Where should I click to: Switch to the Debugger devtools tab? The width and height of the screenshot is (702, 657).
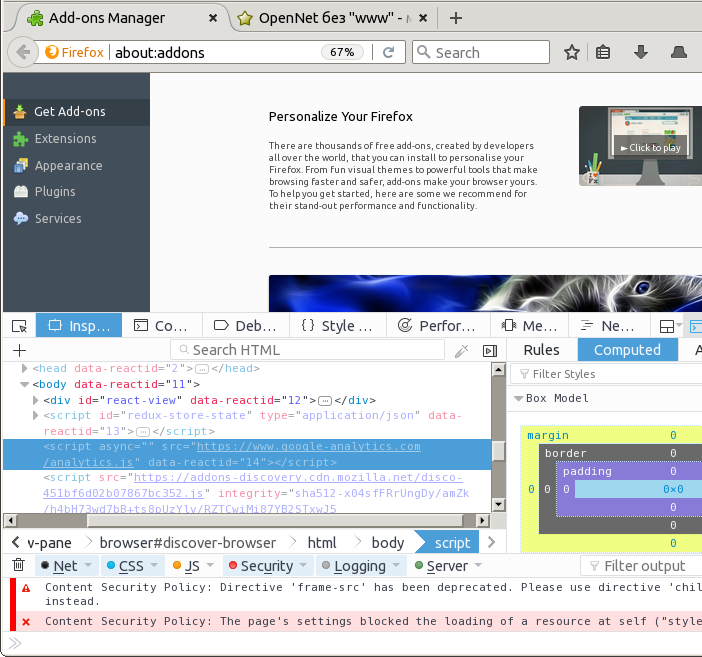pos(245,326)
